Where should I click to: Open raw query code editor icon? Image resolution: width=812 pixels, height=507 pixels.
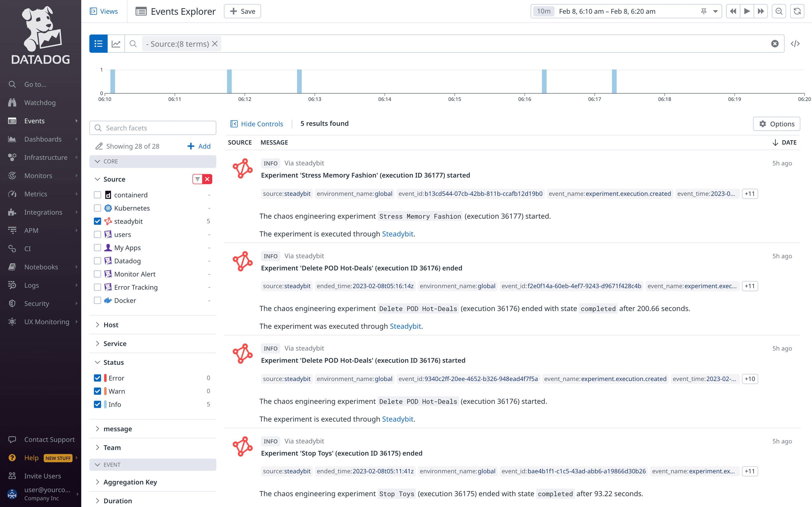[x=795, y=44]
